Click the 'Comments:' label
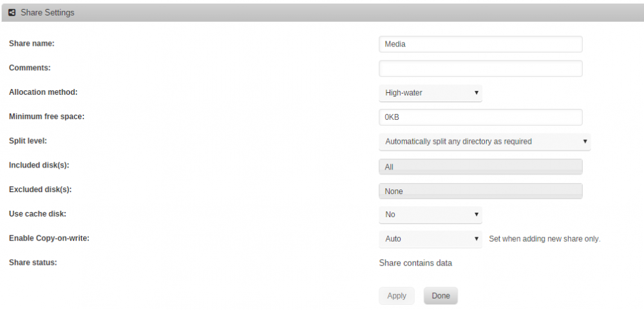 (30, 68)
